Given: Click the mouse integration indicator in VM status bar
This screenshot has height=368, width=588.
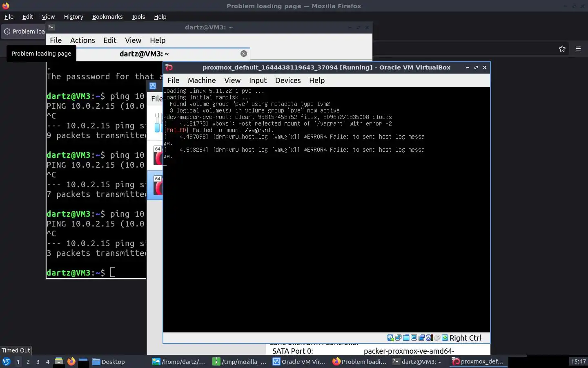Looking at the screenshot, I should coord(437,338).
